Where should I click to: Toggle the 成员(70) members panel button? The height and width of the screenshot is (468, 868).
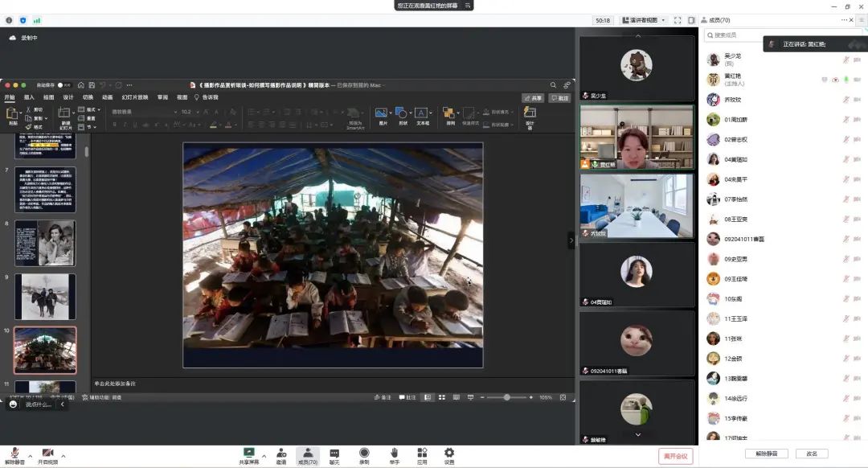307,455
